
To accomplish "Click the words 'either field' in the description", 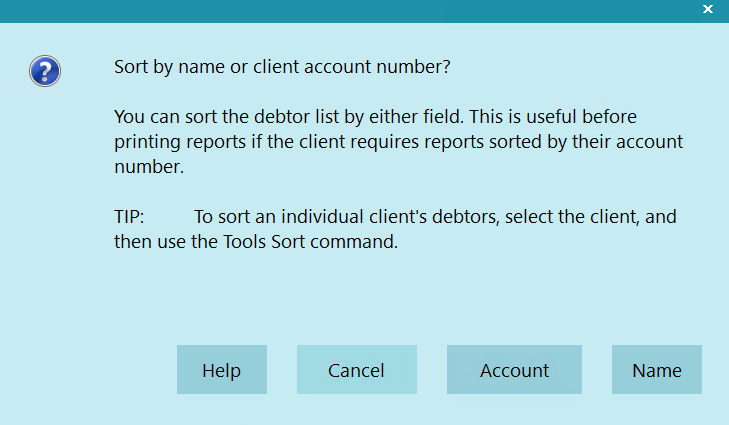I will click(x=416, y=117).
